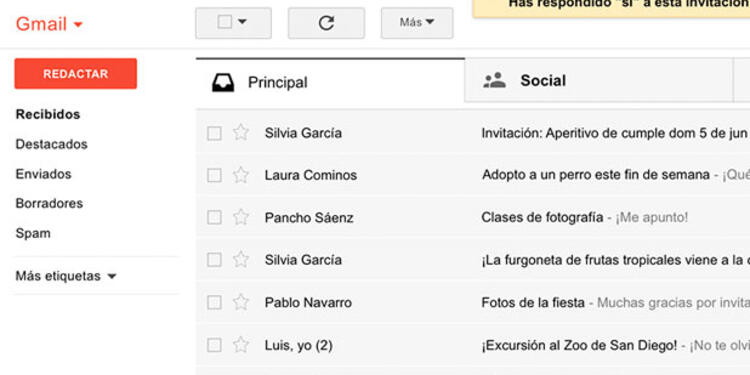Viewport: 750px width, 375px height.
Task: Tick the Luis, yo (2) checkbox
Action: point(214,345)
